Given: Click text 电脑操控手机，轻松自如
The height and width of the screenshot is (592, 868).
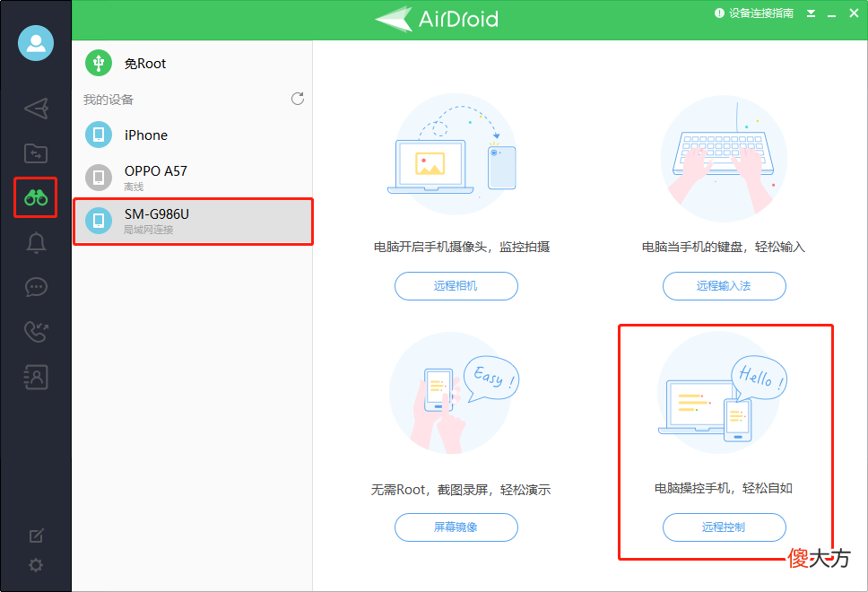Looking at the screenshot, I should pos(724,488).
